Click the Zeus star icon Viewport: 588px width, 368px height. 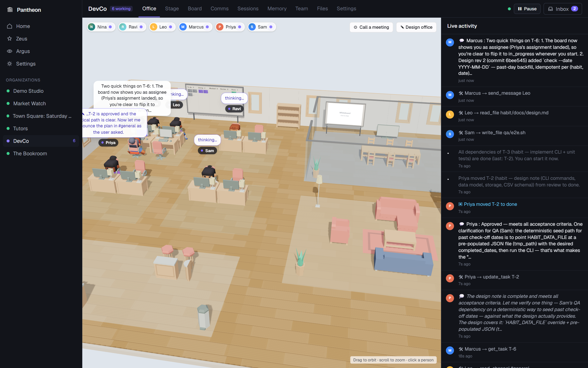tap(10, 39)
